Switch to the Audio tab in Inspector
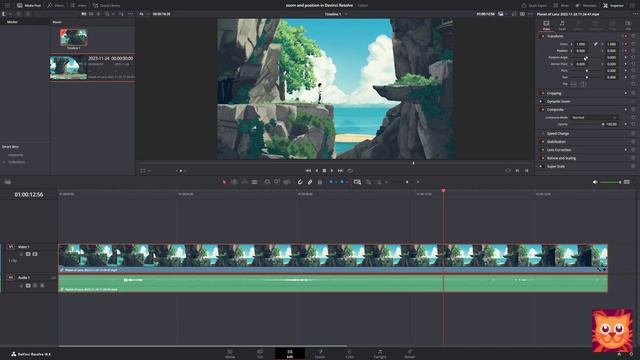The height and width of the screenshot is (360, 640). (562, 25)
